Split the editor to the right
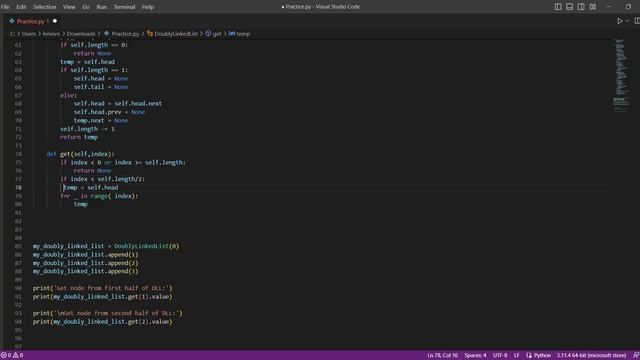This screenshot has height=360, width=640. 637,21
